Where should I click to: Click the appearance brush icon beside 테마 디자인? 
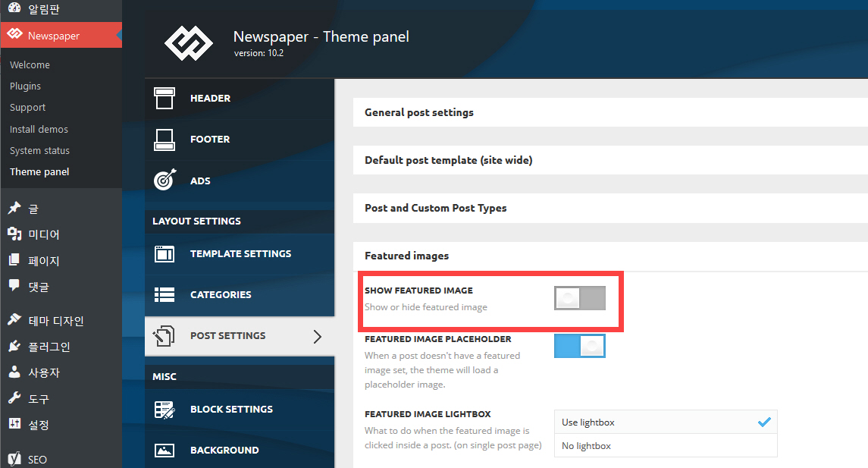[x=14, y=319]
